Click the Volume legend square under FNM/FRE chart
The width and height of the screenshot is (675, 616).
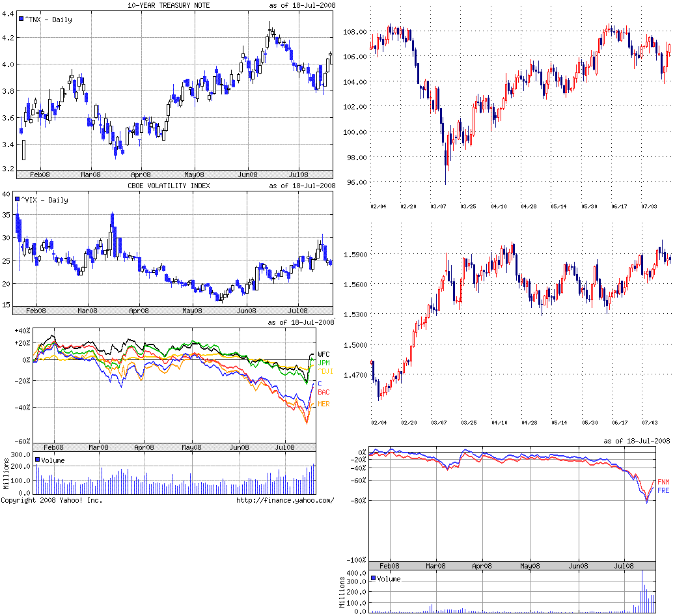[x=373, y=578]
